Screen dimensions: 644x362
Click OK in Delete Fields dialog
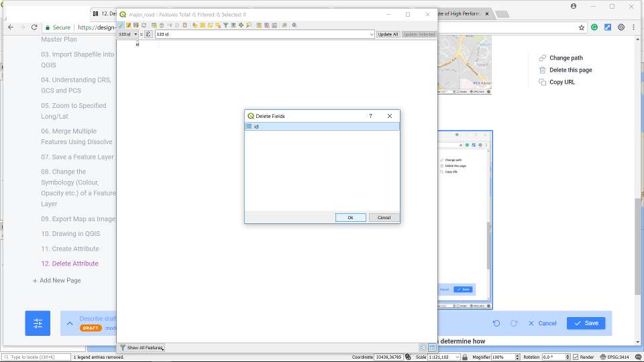350,218
